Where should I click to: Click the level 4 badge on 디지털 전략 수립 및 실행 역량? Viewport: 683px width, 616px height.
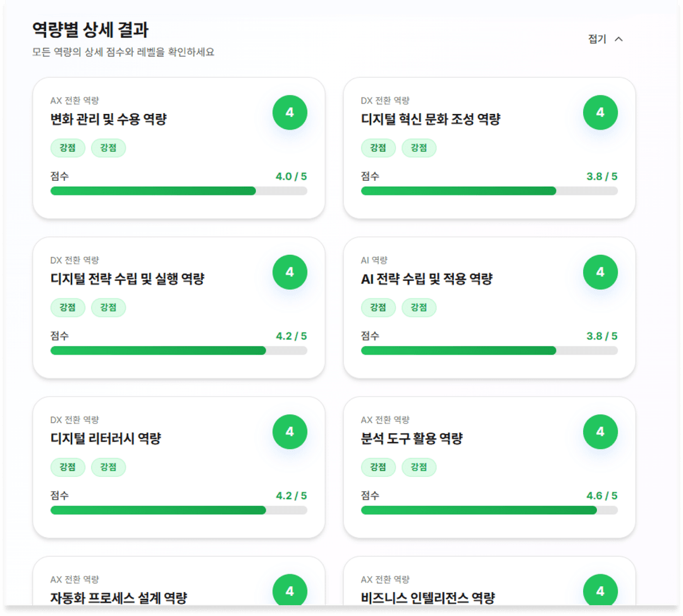pyautogui.click(x=290, y=272)
